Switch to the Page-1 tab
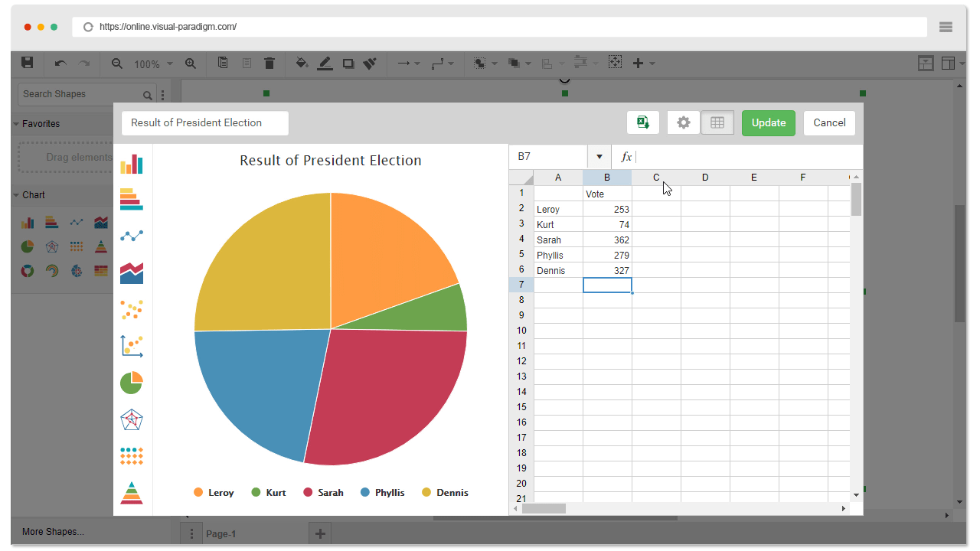980x551 pixels. click(x=221, y=534)
